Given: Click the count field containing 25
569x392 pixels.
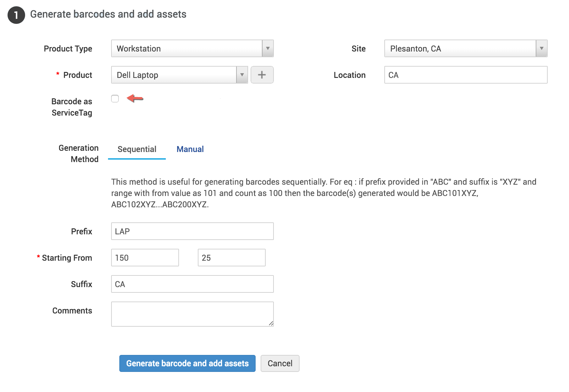Looking at the screenshot, I should [231, 258].
